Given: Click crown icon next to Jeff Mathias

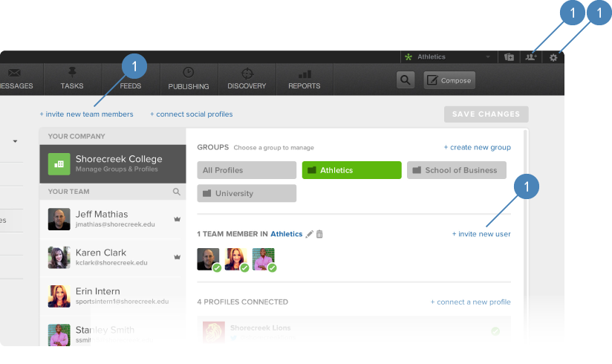Looking at the screenshot, I should [178, 219].
